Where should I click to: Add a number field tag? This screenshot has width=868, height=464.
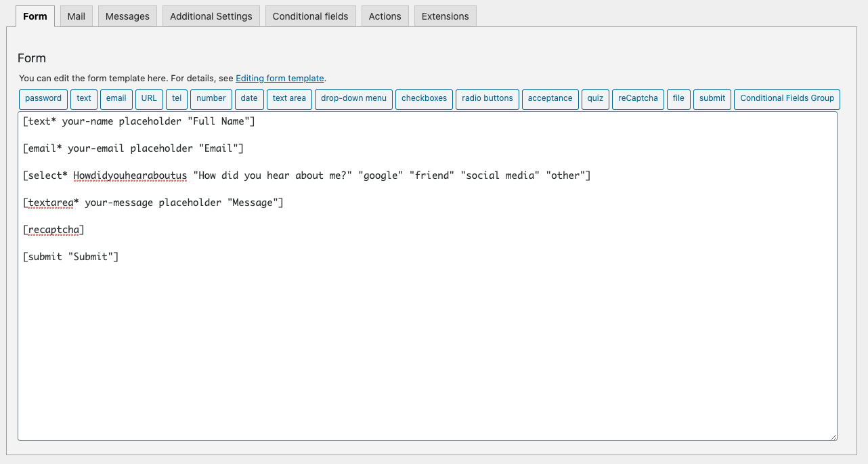(x=211, y=99)
